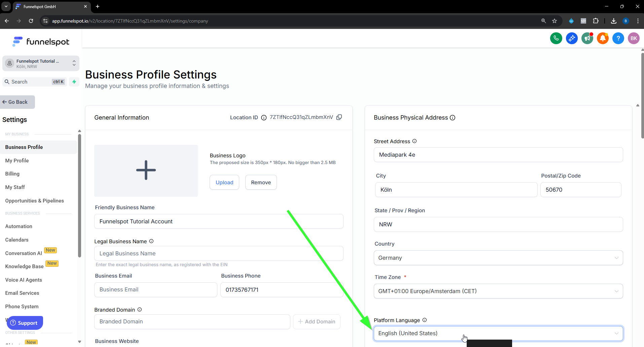Open the Time Zone dropdown
This screenshot has width=644, height=347.
pos(498,291)
